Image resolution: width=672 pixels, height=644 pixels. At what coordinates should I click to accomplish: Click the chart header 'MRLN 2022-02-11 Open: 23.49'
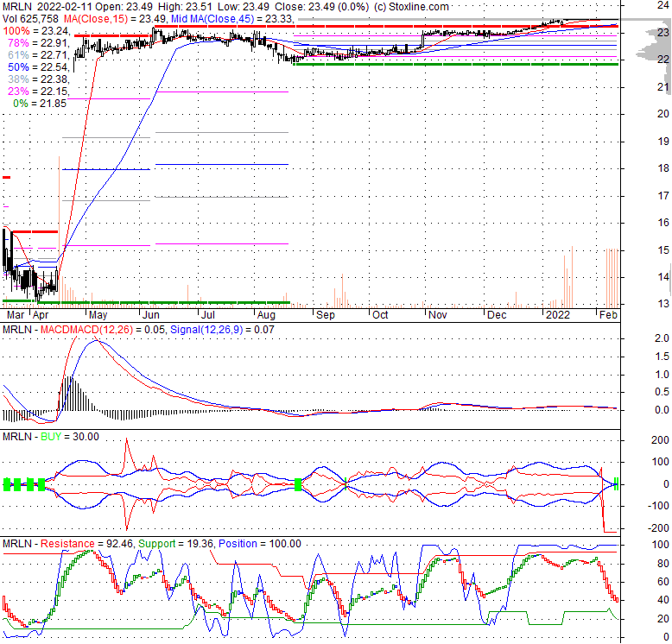tap(78, 6)
